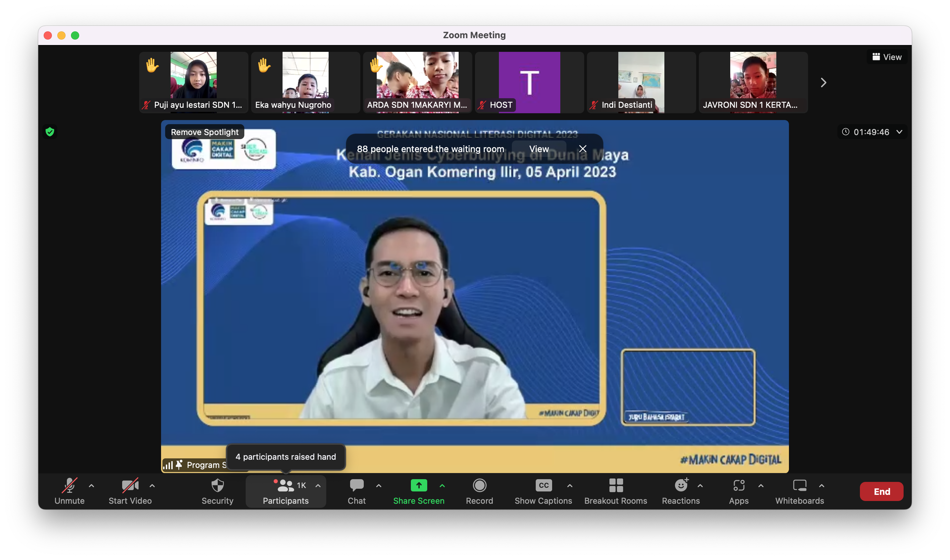Enter full screen with green window button
The width and height of the screenshot is (950, 560).
[x=75, y=35]
